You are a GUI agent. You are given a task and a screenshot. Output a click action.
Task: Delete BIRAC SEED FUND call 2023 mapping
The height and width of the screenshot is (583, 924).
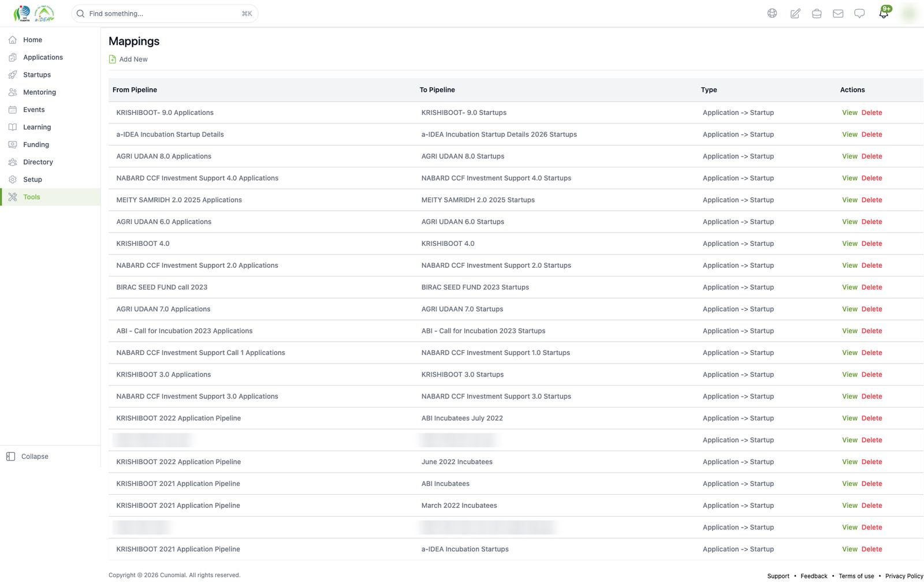[871, 287]
